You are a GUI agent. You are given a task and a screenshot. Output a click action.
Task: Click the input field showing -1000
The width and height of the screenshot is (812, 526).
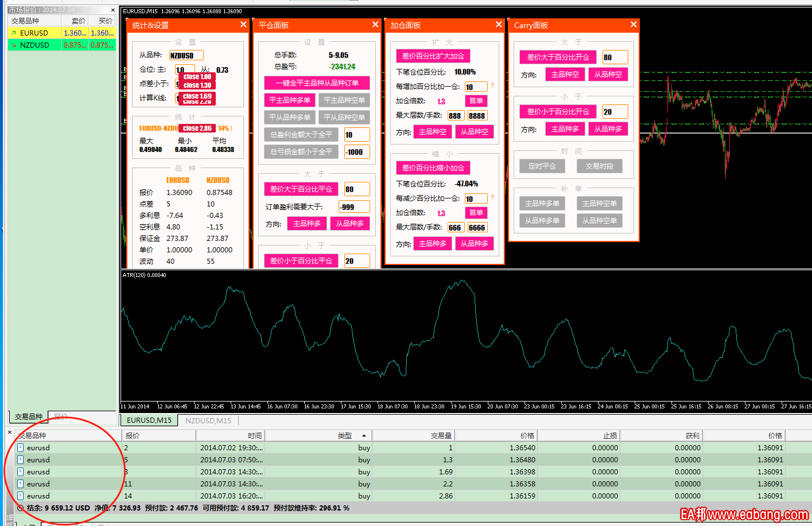357,152
